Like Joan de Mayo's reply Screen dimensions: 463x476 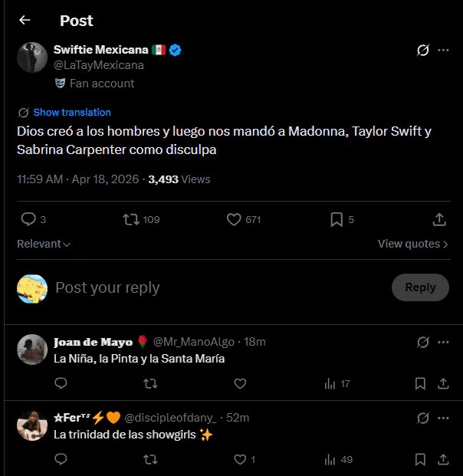(x=240, y=383)
